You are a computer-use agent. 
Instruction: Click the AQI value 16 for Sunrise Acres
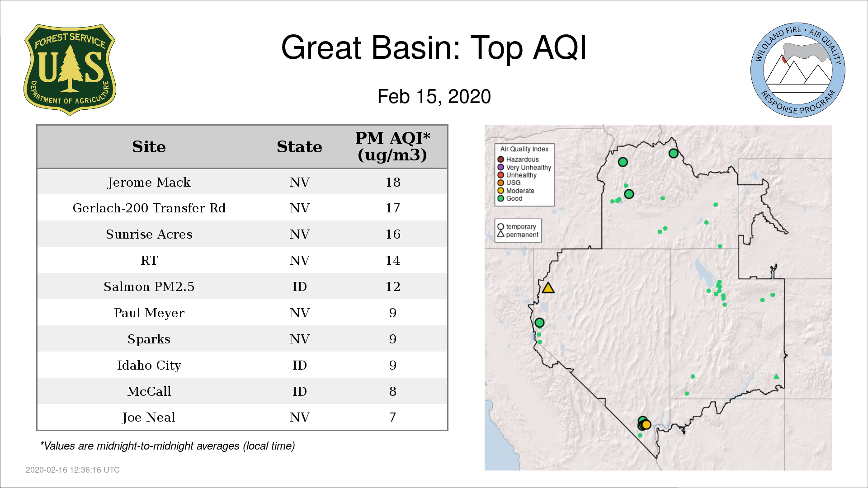pyautogui.click(x=392, y=234)
